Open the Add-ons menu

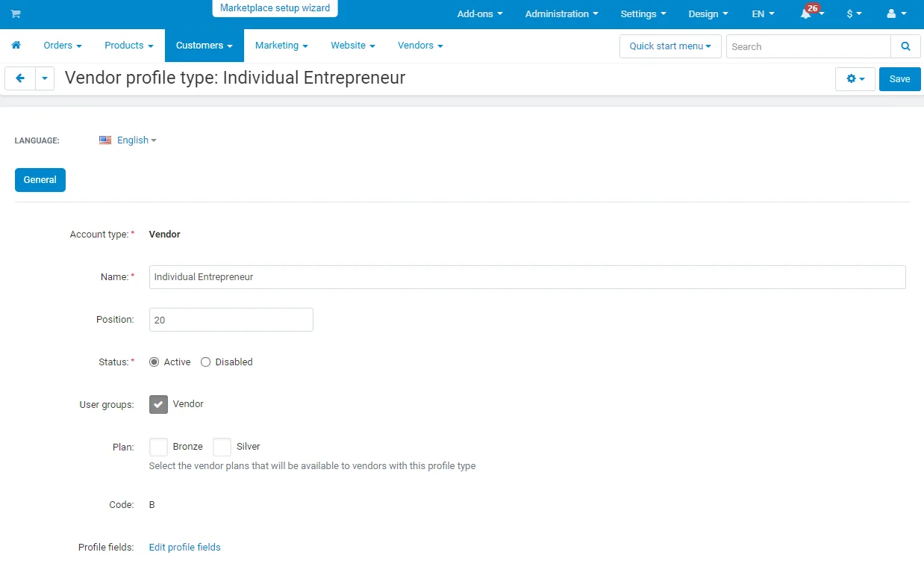coord(480,14)
